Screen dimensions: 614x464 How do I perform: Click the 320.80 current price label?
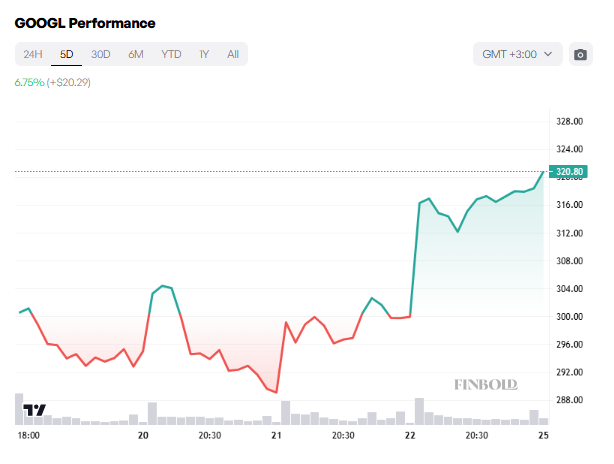(569, 172)
